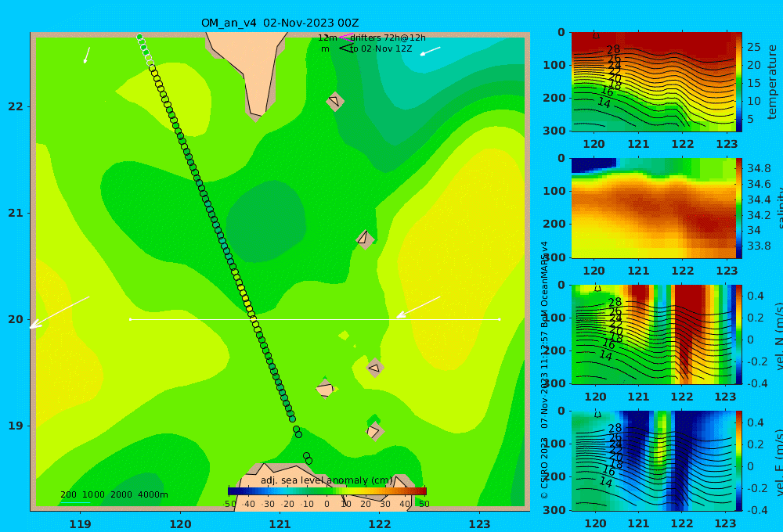Image resolution: width=783 pixels, height=532 pixels.
Task: Click the "adj. sea level anomaly (cm)" label
Action: 327,480
